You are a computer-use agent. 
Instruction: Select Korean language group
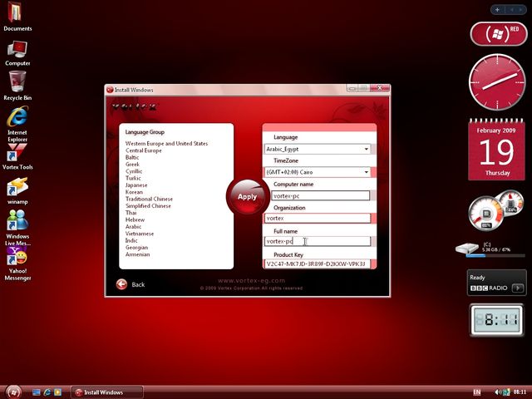click(x=134, y=192)
